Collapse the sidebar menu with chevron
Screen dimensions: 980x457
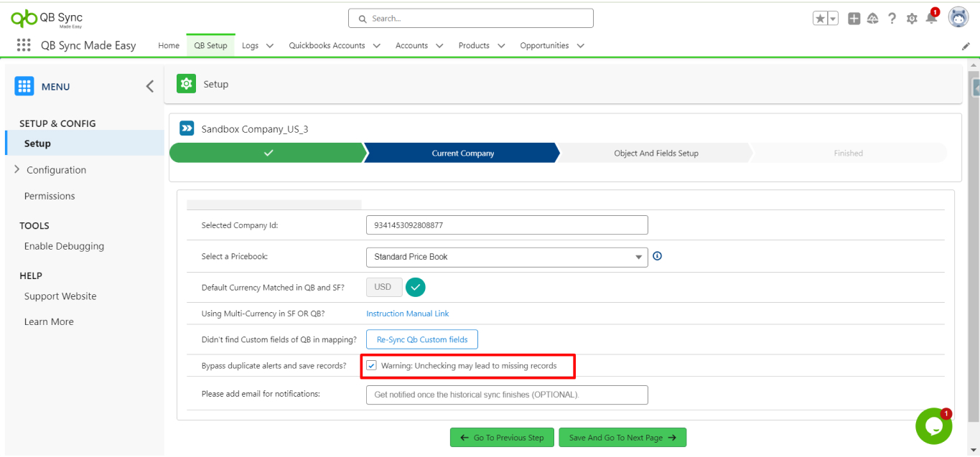(150, 86)
